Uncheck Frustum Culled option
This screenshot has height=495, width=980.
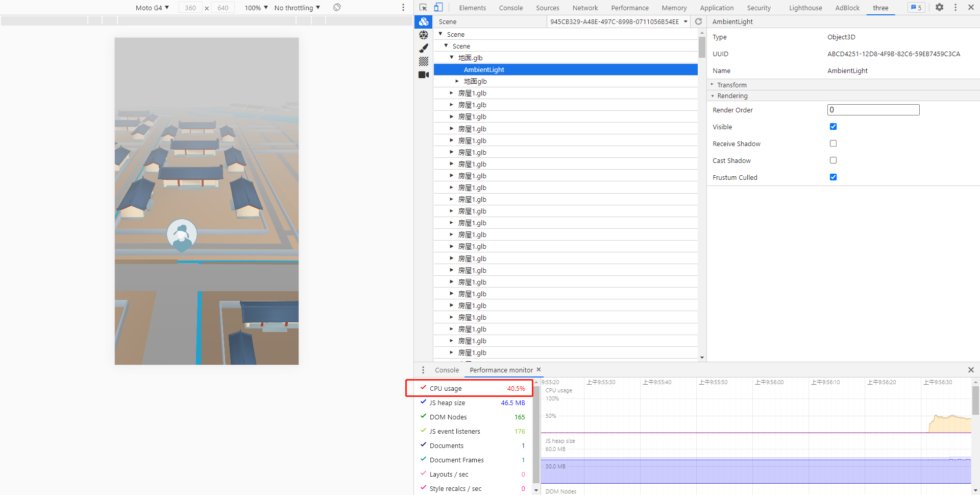pos(833,177)
